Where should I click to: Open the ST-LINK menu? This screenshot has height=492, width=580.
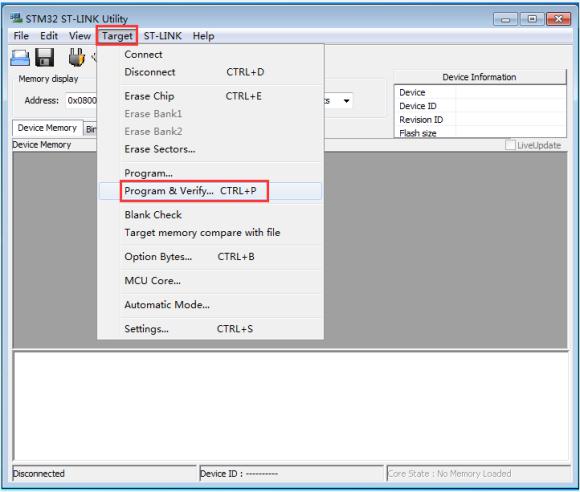163,36
